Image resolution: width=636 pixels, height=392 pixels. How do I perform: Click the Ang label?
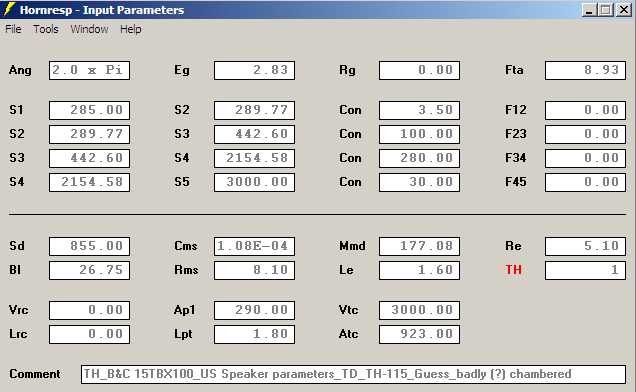[20, 70]
